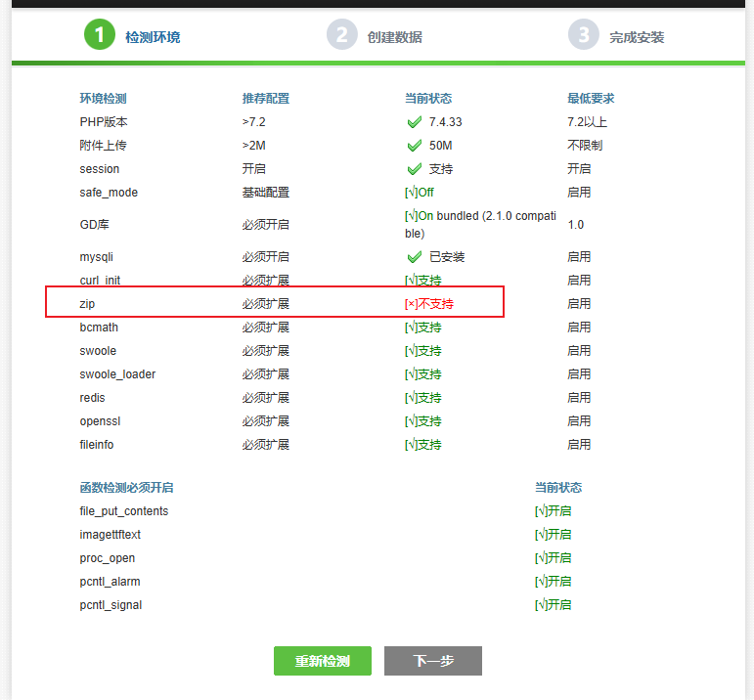Click the openssl row label
754x700 pixels.
pyautogui.click(x=100, y=421)
